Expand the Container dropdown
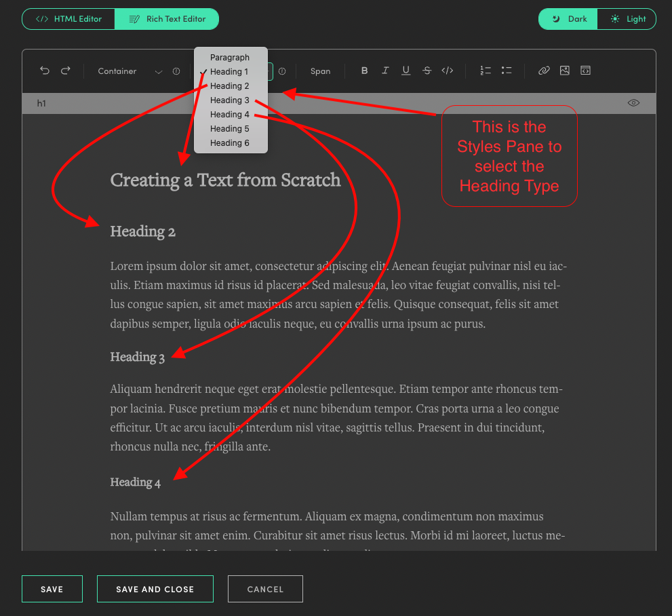Screen dimensions: 672x616 pyautogui.click(x=158, y=71)
